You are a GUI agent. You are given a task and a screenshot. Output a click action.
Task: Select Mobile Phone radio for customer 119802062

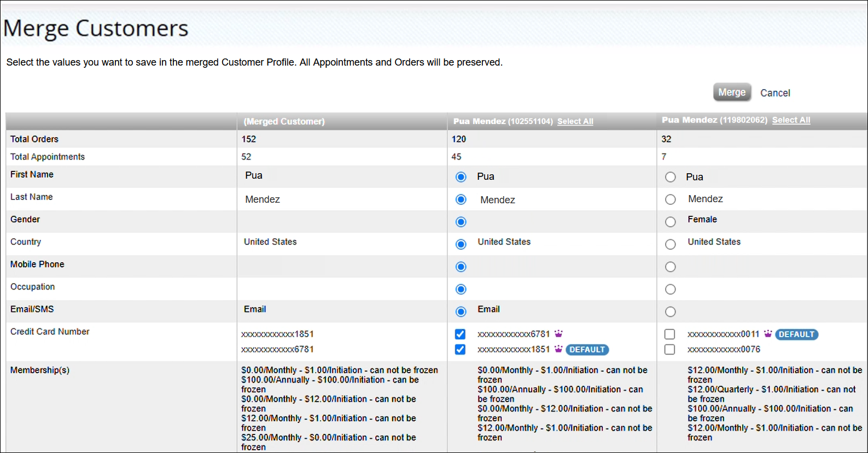671,267
